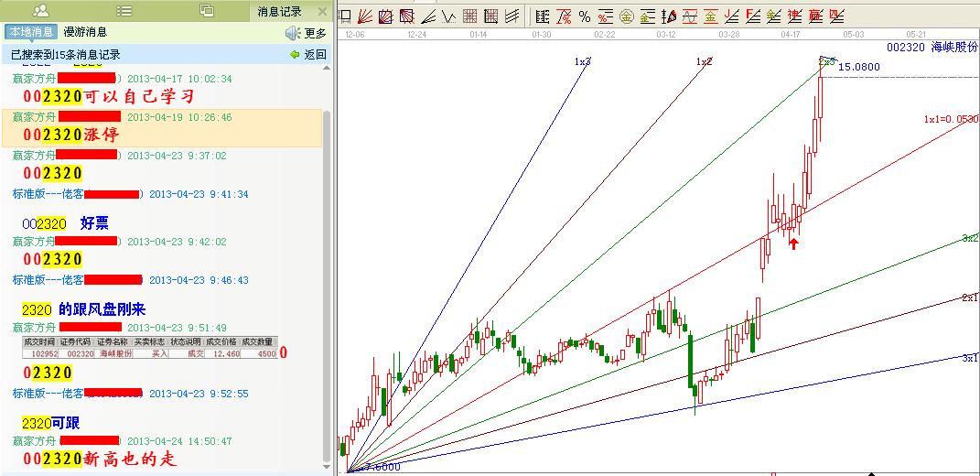The height and width of the screenshot is (476, 980).
Task: Open the contacts tab icon
Action: 41,11
